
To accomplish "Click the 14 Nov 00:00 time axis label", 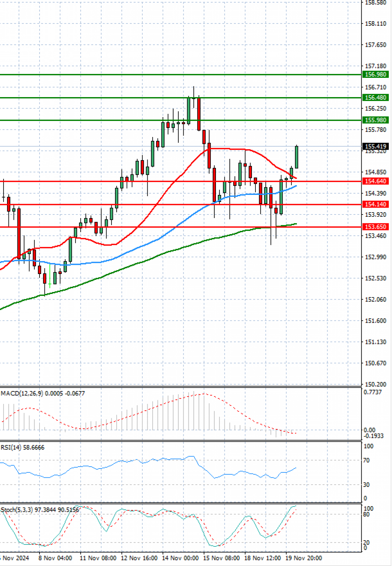I will click(180, 558).
